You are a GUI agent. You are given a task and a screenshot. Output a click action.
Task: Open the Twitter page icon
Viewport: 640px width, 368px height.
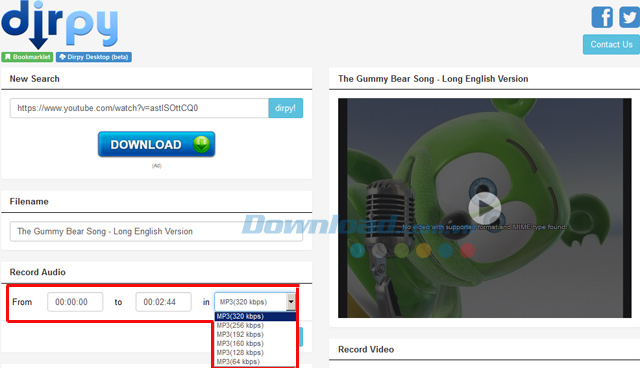629,17
